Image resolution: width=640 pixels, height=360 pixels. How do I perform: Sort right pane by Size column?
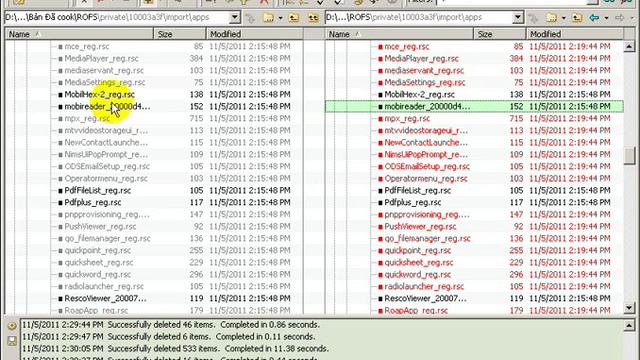point(500,34)
